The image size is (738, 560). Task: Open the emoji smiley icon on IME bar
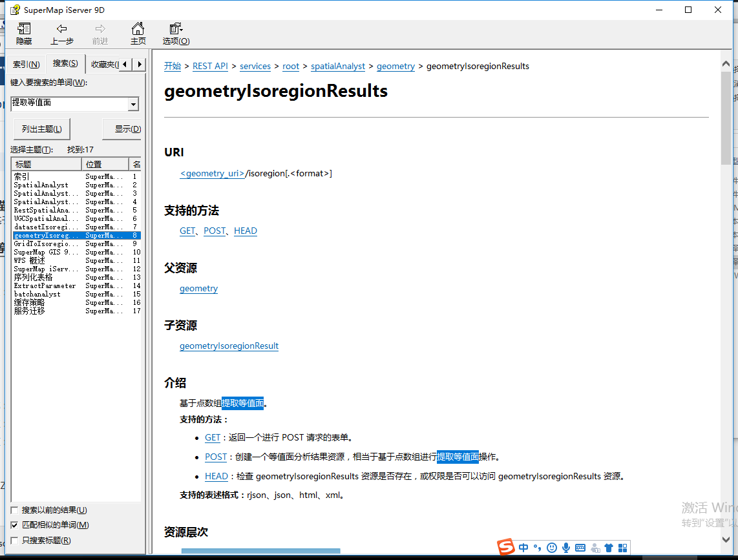552,548
